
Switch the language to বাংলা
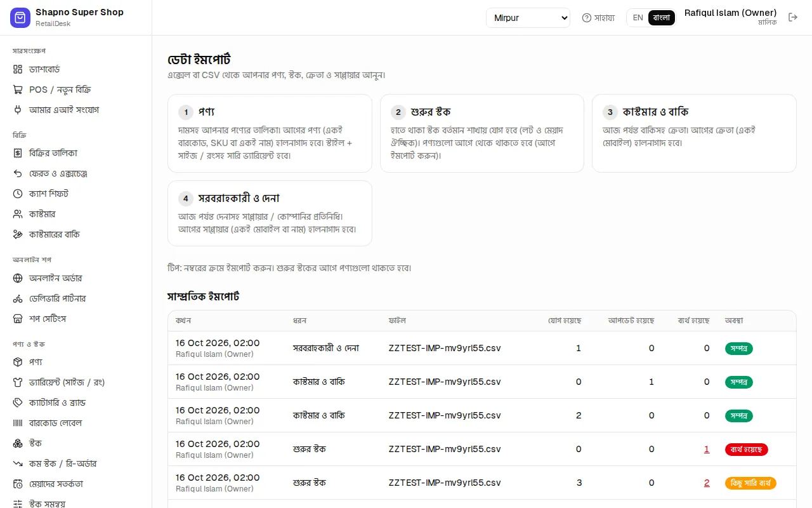coord(661,18)
